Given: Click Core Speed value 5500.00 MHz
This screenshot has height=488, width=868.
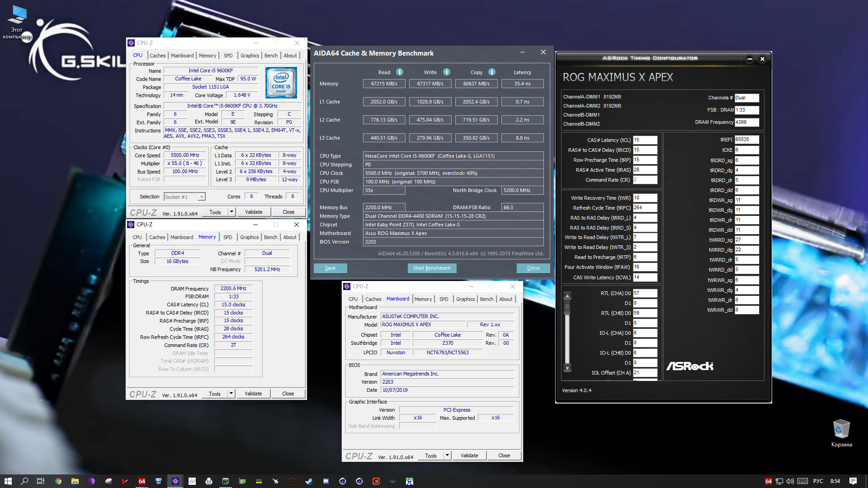Looking at the screenshot, I should coord(185,155).
